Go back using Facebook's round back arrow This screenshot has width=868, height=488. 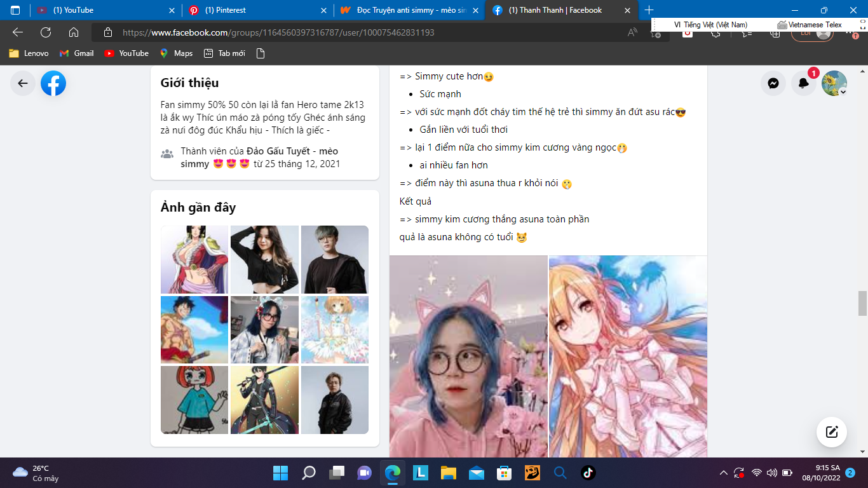(23, 83)
